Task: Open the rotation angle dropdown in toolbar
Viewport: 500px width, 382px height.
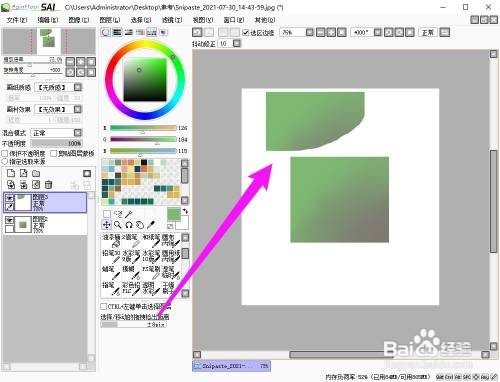Action: pyautogui.click(x=377, y=32)
